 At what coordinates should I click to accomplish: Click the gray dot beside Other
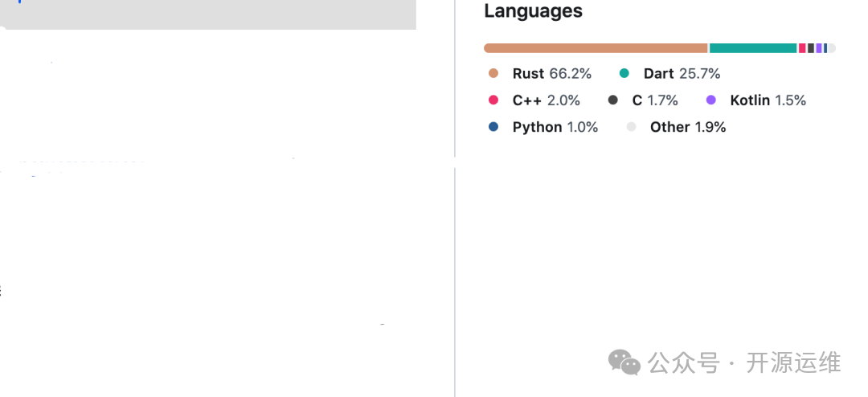point(632,127)
